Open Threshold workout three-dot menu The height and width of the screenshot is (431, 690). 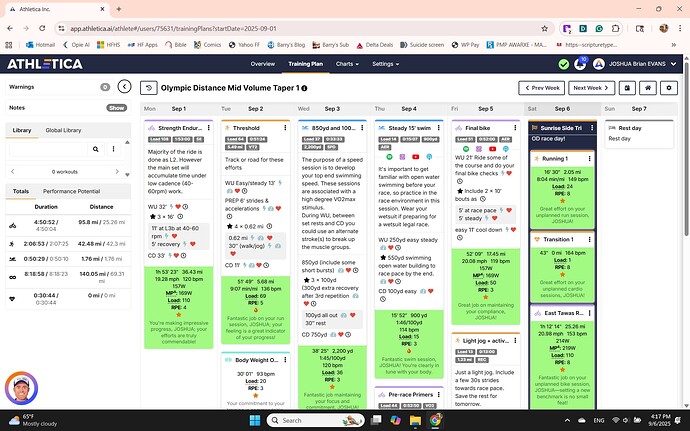click(285, 128)
